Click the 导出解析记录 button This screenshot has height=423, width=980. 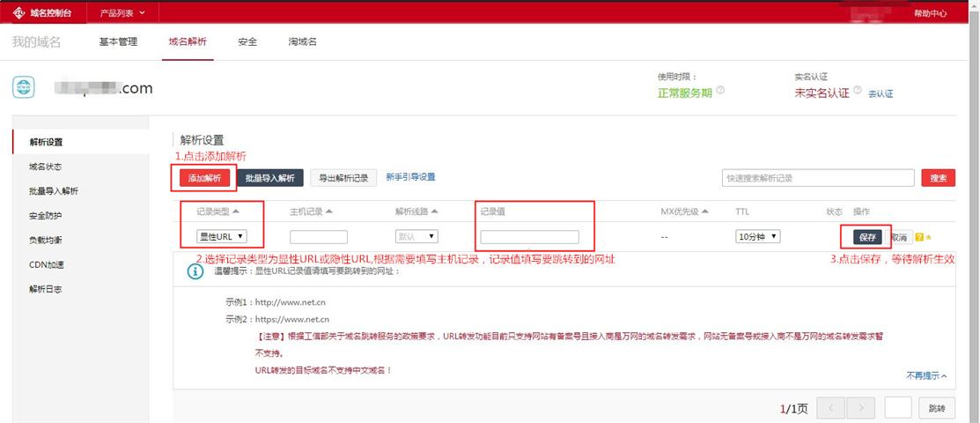click(343, 178)
